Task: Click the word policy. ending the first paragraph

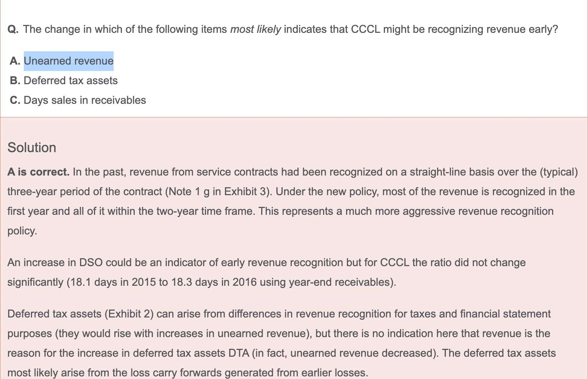Action: click(x=22, y=231)
